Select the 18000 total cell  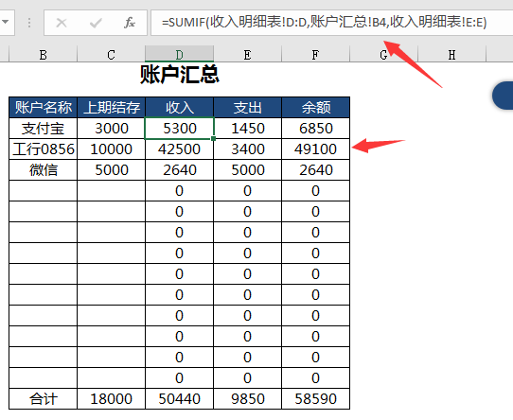[x=112, y=399]
